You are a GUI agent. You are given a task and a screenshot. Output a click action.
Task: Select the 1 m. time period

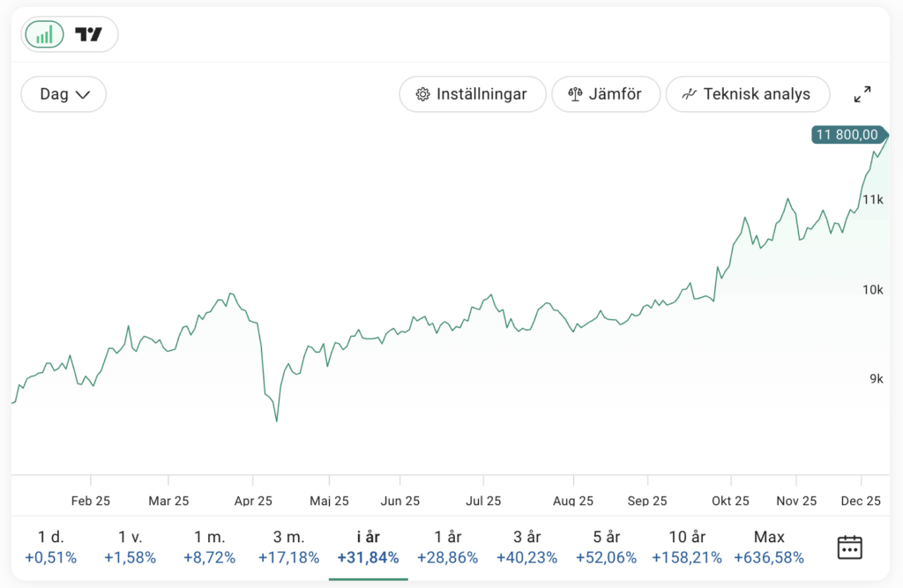[209, 547]
